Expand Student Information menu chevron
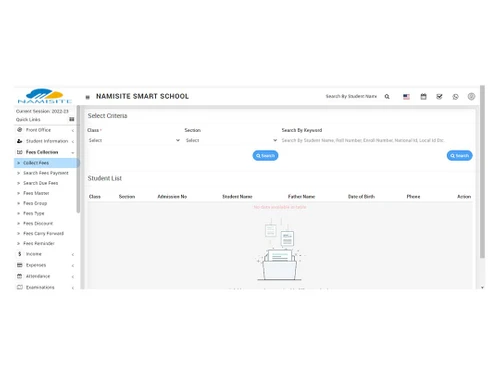The width and height of the screenshot is (500, 375). (x=73, y=142)
